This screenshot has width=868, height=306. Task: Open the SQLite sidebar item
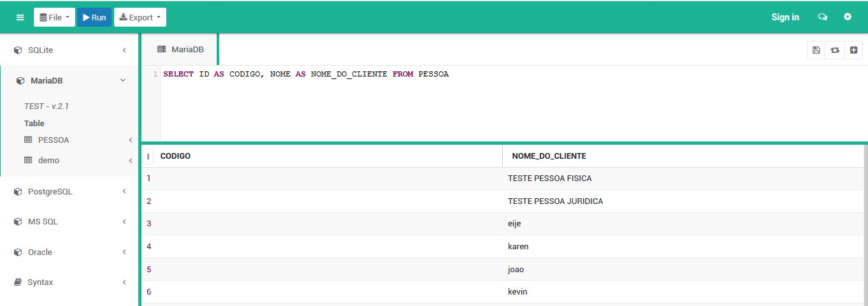click(69, 50)
